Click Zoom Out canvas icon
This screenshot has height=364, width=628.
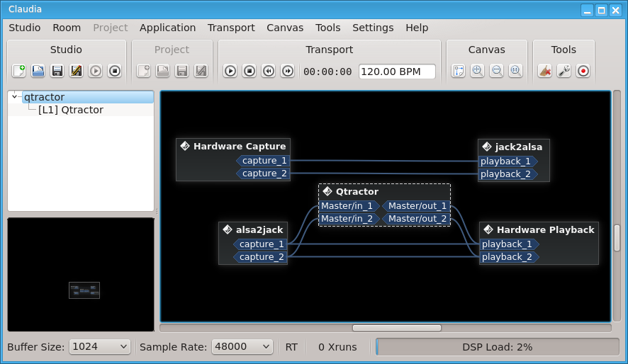[x=497, y=72]
